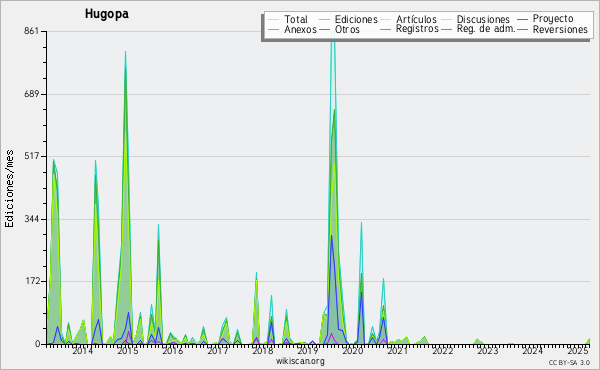Click the 2022 x-axis label
This screenshot has width=600, height=370.
tap(443, 351)
